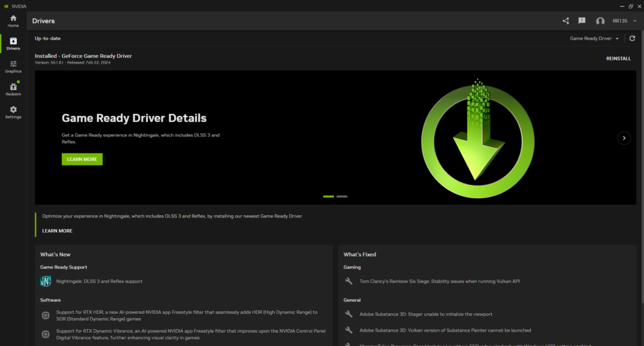Select the second banner slide indicator
This screenshot has width=644, height=346.
point(341,196)
